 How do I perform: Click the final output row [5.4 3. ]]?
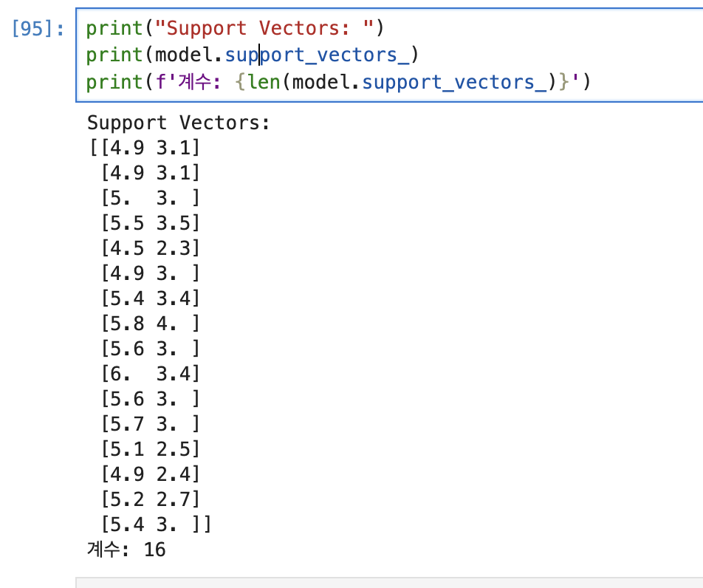tap(156, 524)
